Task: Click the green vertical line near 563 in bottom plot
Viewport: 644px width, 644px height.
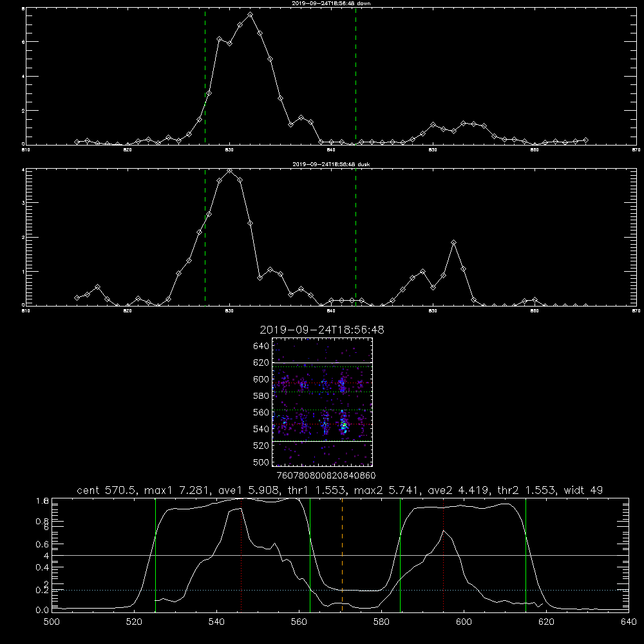Action: [310, 555]
